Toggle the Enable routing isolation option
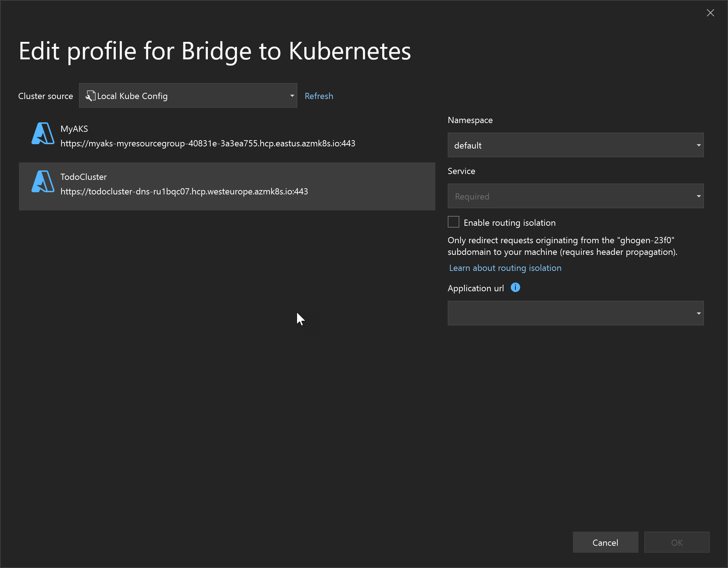The width and height of the screenshot is (728, 568). (453, 222)
